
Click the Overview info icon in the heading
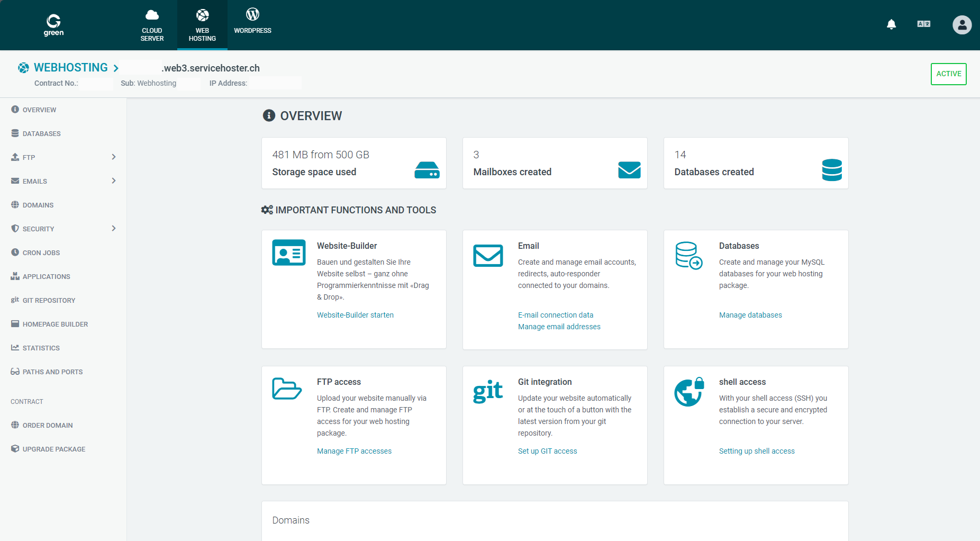(269, 115)
